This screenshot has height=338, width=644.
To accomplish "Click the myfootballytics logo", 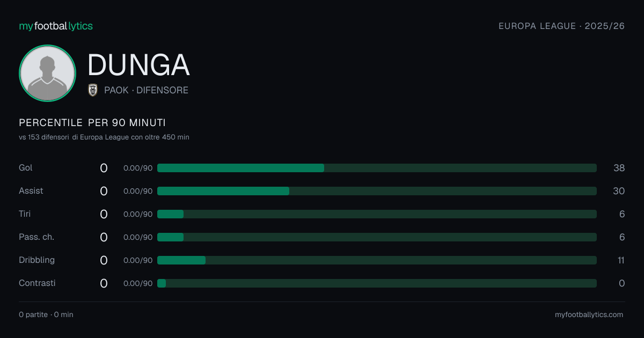I will tap(56, 26).
